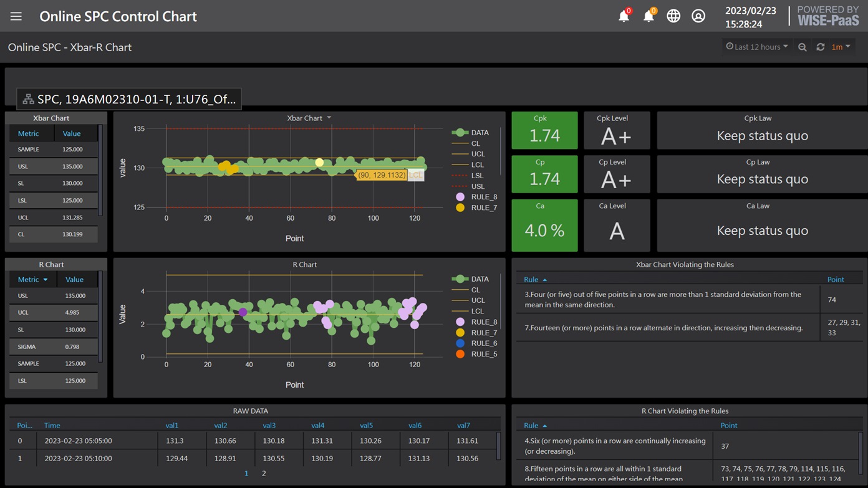This screenshot has height=488, width=868.
Task: Toggle RULE_5 in R Chart legend
Action: click(x=476, y=354)
